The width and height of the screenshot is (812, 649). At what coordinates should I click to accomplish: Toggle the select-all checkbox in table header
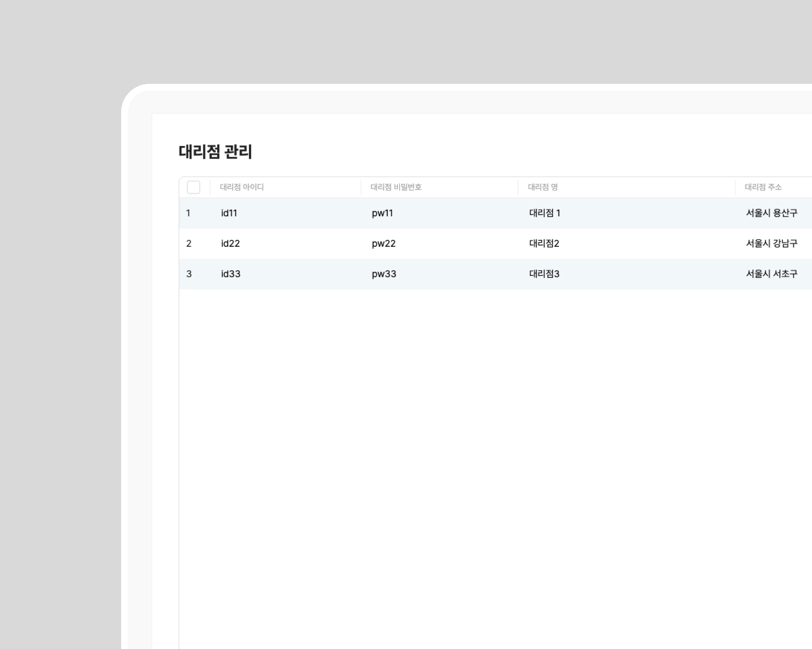click(x=194, y=187)
